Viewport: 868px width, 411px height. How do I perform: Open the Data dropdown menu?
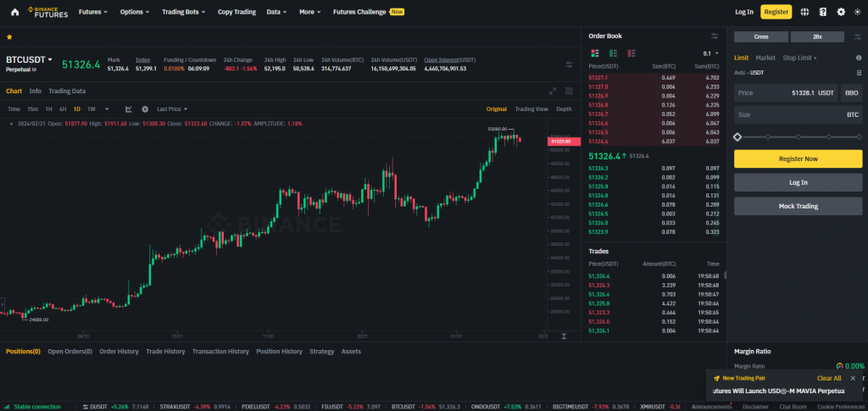(277, 12)
